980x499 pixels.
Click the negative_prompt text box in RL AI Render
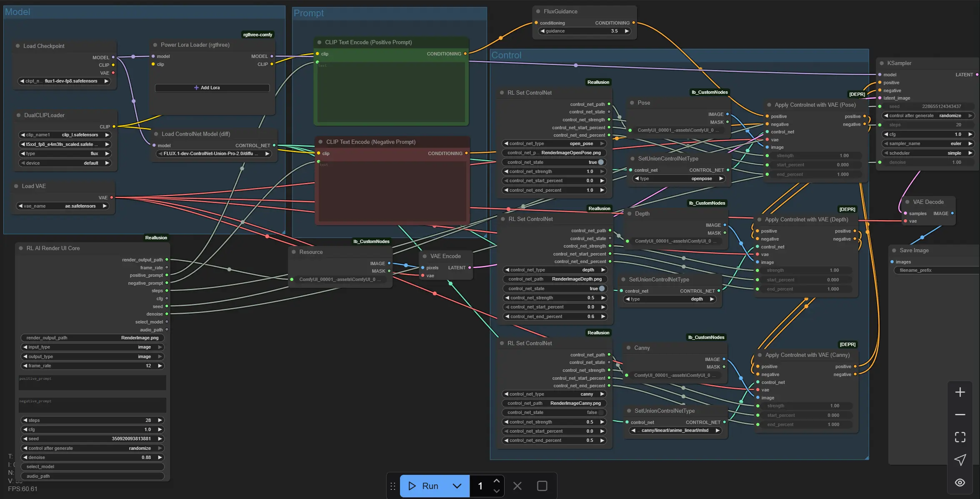pos(92,405)
